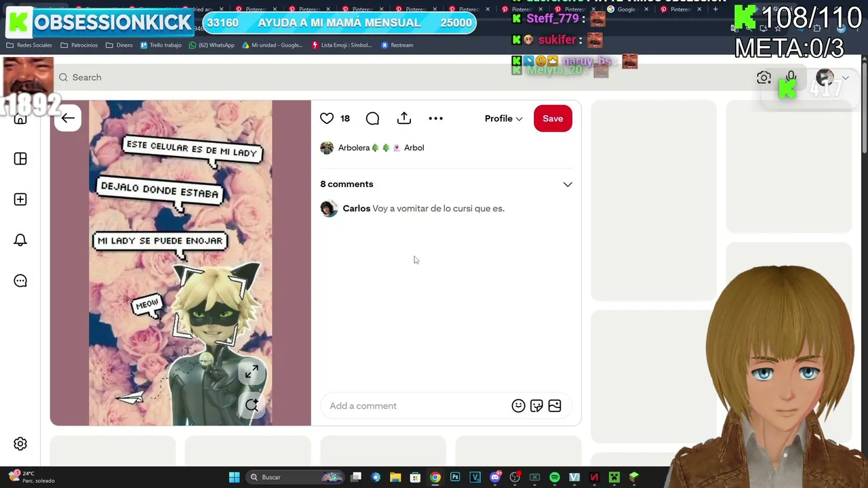Screen dimensions: 868x488
Task: Open notifications bell in the sidebar
Action: 20,240
